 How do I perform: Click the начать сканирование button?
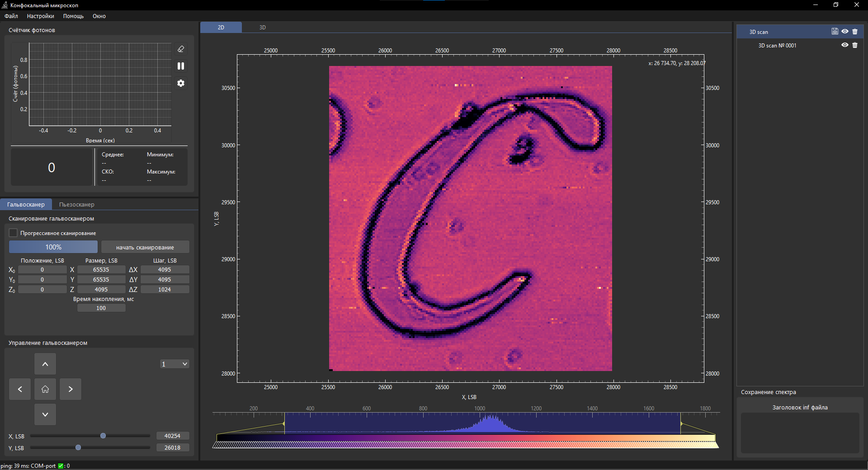tap(145, 247)
